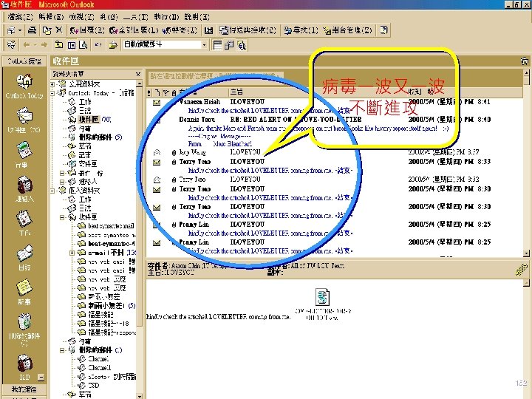Click the Print printer icon in toolbar
This screenshot has height=399, width=532.
coord(33,30)
